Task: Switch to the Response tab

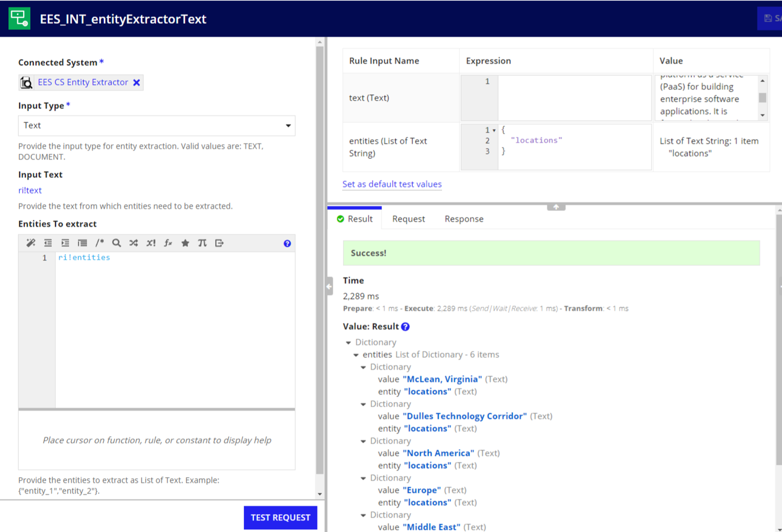Action: tap(464, 219)
